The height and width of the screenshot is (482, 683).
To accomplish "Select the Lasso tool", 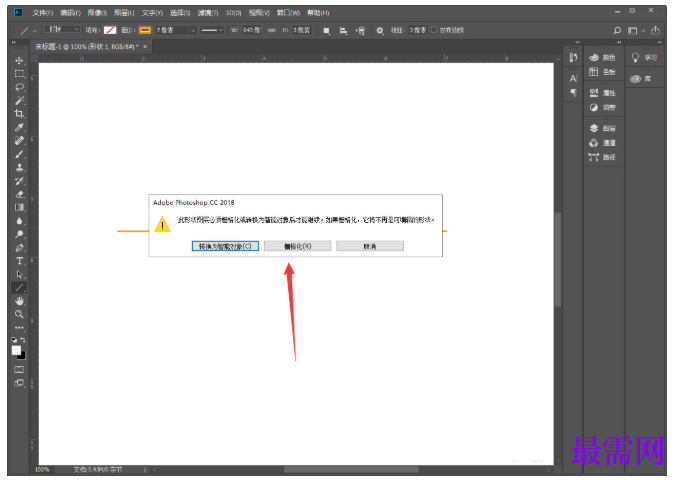I will click(x=19, y=87).
